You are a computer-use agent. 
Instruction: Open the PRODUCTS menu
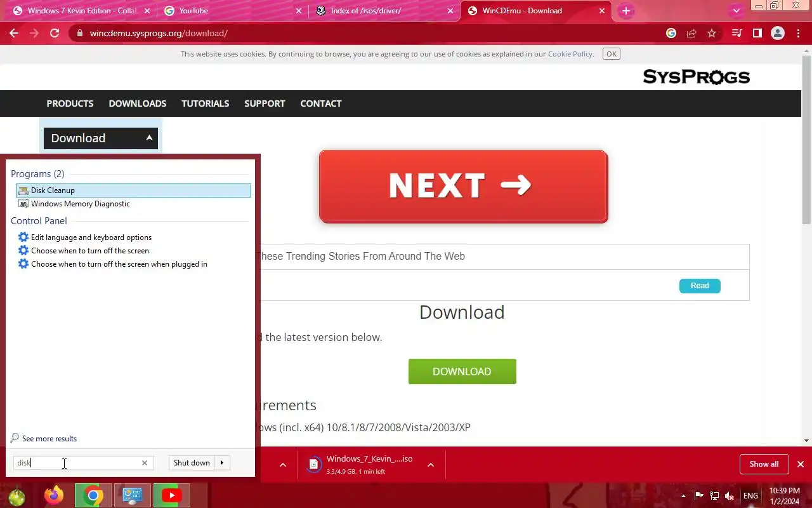coord(70,104)
